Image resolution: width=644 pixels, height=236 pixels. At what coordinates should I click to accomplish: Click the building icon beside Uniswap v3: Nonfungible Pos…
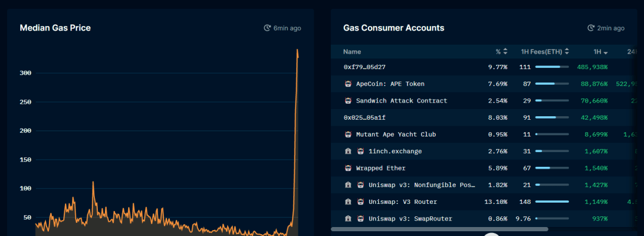coord(348,185)
